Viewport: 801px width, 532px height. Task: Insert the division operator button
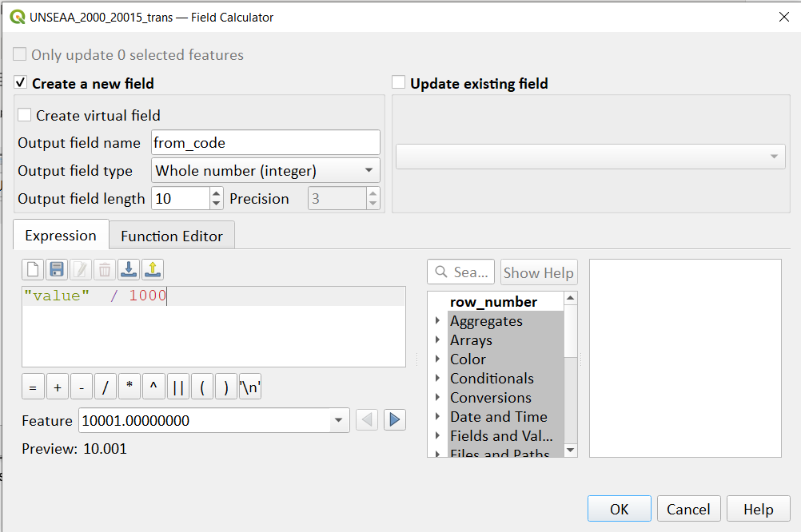pos(106,387)
